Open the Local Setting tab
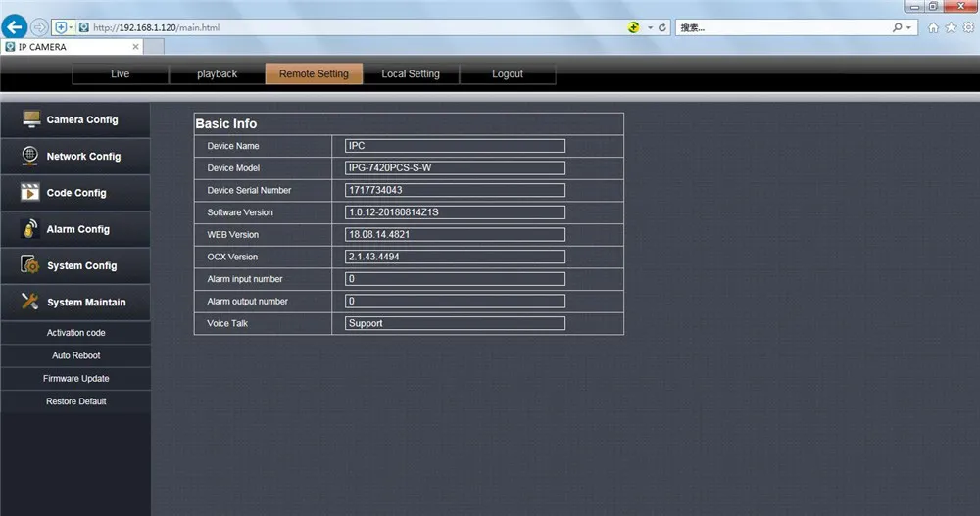Image resolution: width=980 pixels, height=516 pixels. pos(411,73)
